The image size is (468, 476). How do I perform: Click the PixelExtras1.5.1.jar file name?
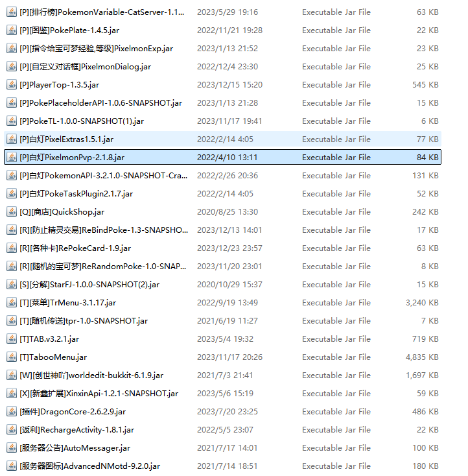tap(66, 139)
